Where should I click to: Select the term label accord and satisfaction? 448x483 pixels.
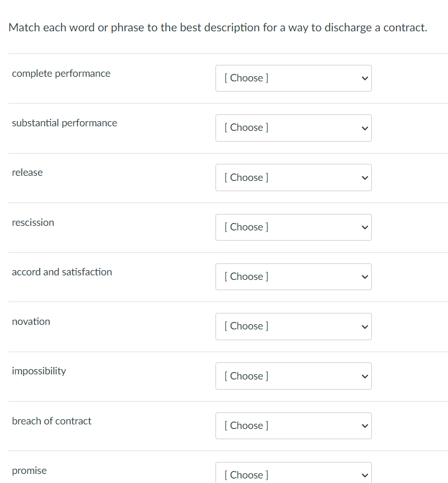point(61,272)
